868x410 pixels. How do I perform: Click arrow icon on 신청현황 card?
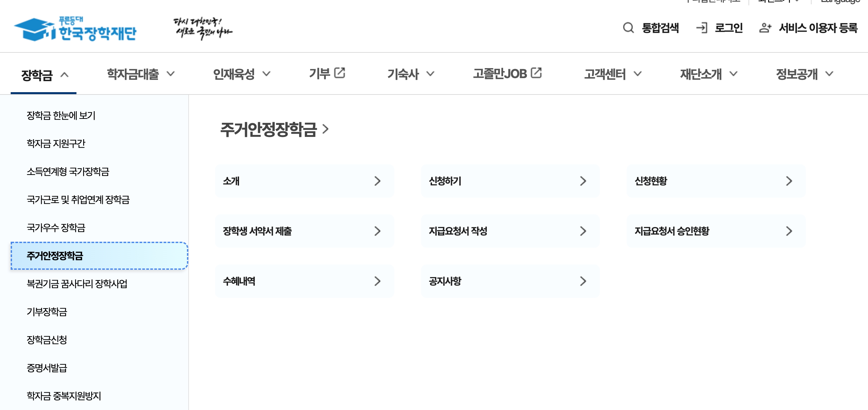click(x=789, y=181)
